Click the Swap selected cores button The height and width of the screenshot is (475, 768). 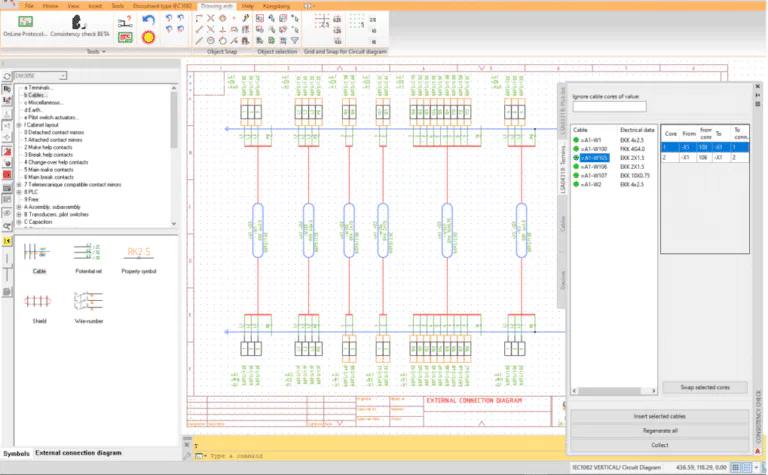pyautogui.click(x=703, y=388)
